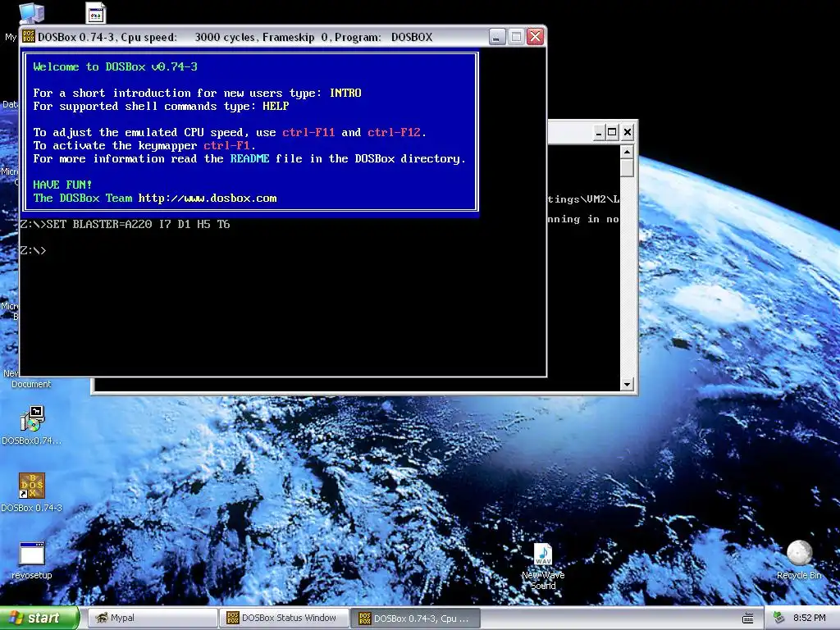Click the Status Window scrollbar thumb
This screenshot has width=840, height=630.
coord(627,167)
